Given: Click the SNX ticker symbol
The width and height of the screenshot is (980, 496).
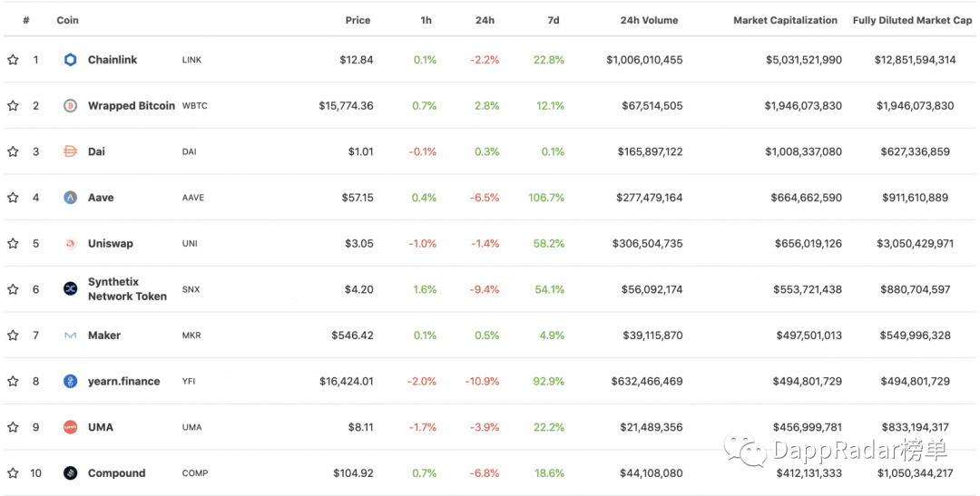Looking at the screenshot, I should [191, 289].
